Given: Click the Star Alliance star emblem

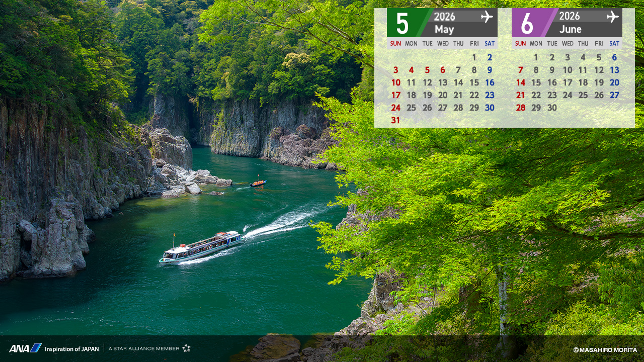Looking at the screenshot, I should [186, 348].
